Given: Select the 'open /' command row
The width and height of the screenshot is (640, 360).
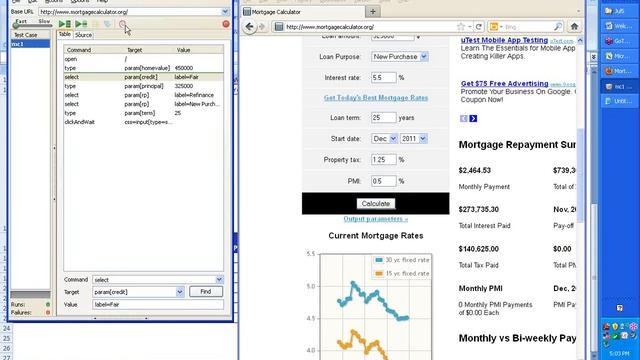Looking at the screenshot, I should [x=143, y=59].
